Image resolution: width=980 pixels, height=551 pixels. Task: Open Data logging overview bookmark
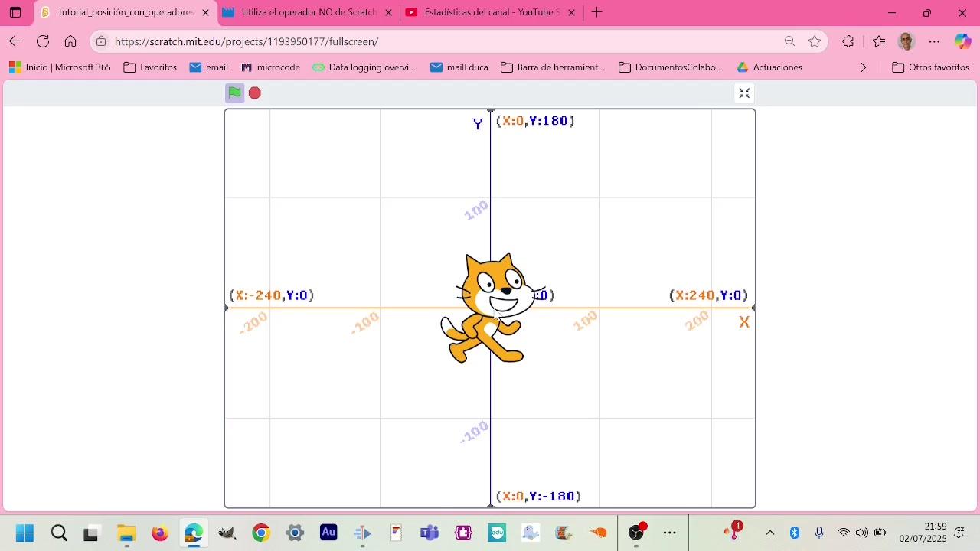pos(364,67)
